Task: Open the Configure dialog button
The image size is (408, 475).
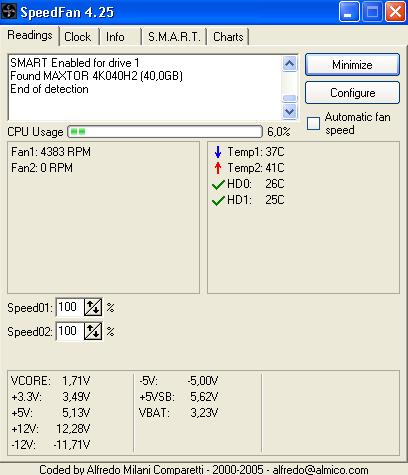Action: 352,93
